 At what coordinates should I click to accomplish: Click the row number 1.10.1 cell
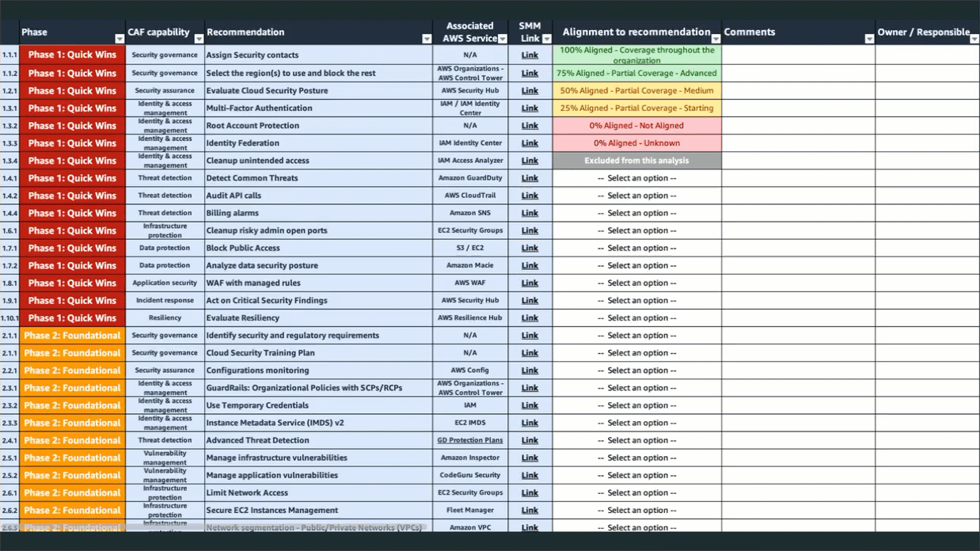[9, 317]
